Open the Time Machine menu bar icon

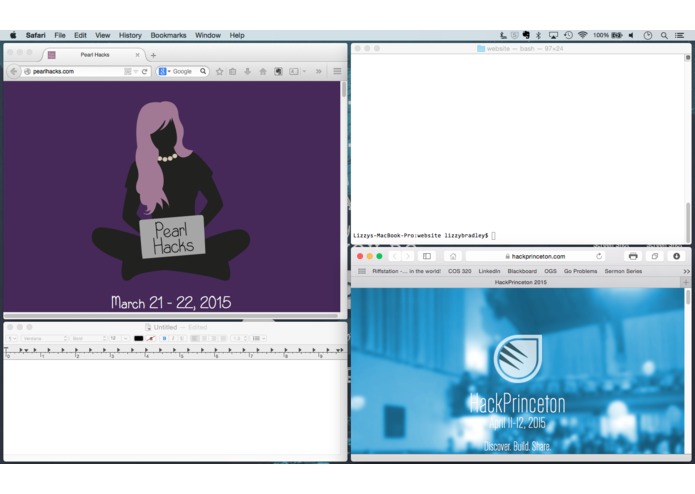[x=568, y=35]
